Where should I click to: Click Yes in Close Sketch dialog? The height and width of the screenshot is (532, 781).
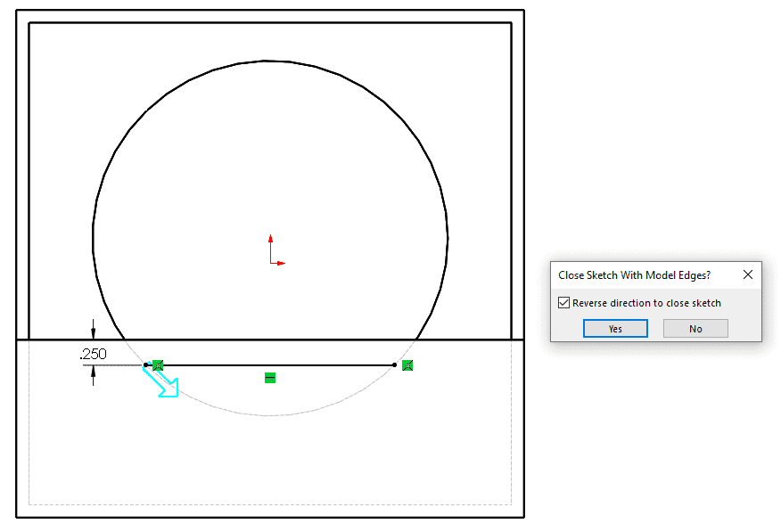point(615,329)
